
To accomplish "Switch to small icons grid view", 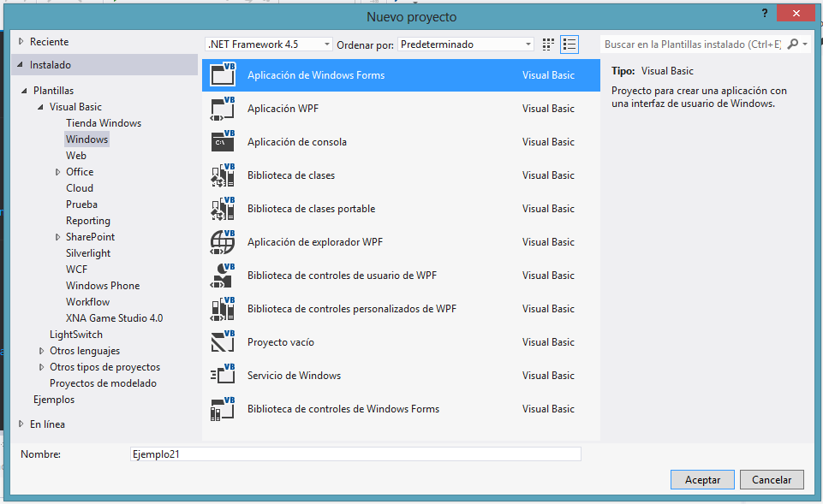I will point(548,44).
